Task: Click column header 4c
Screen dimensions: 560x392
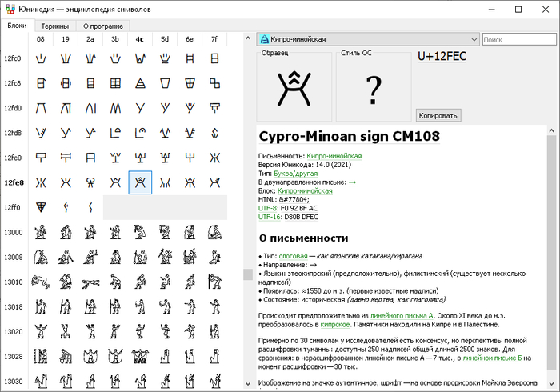Action: (x=140, y=39)
